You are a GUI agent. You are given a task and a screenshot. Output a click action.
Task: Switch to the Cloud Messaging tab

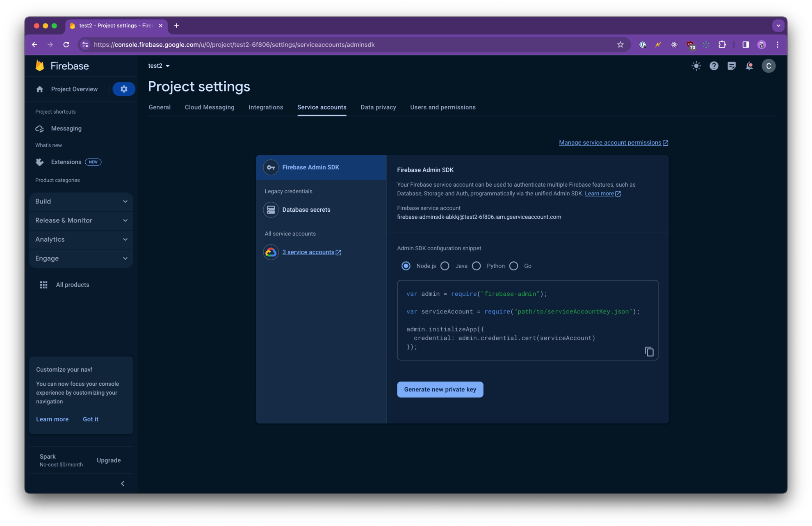tap(210, 107)
